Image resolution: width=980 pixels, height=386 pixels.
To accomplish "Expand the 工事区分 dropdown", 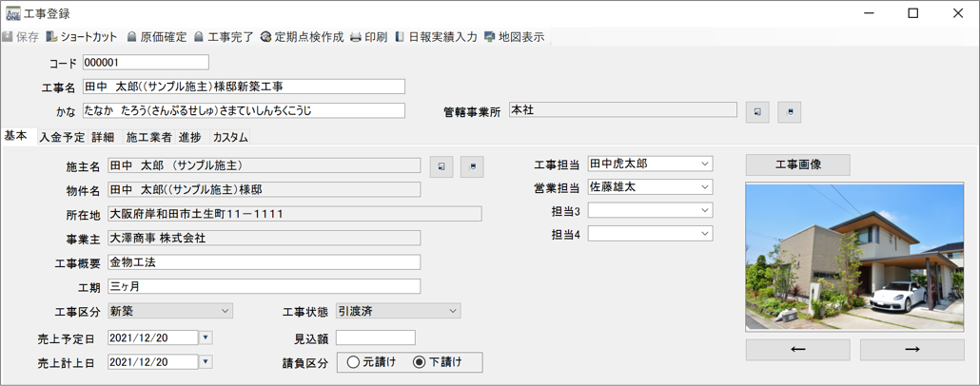I will click(x=225, y=311).
